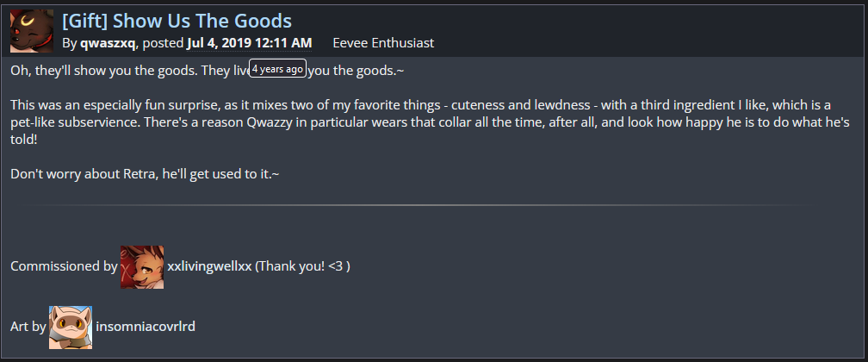
Task: Click the "[Gift]" tag in the title
Action: 86,21
